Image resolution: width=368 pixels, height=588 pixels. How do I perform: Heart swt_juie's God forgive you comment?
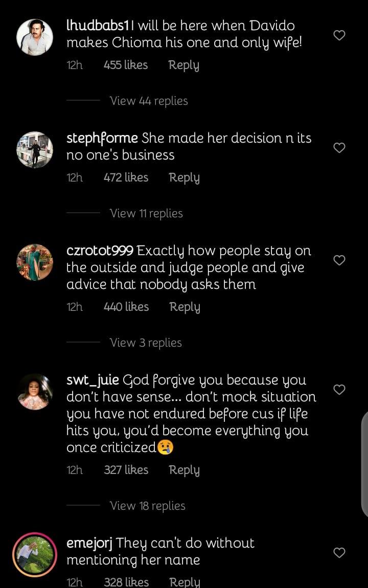point(339,390)
